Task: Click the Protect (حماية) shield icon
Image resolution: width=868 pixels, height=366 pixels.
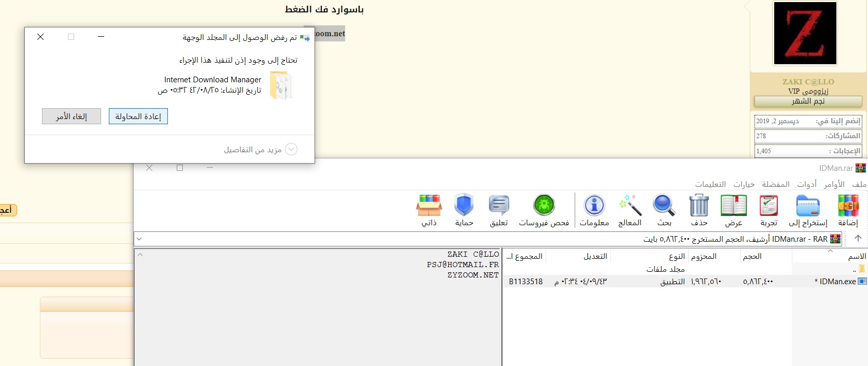Action: coord(464,206)
